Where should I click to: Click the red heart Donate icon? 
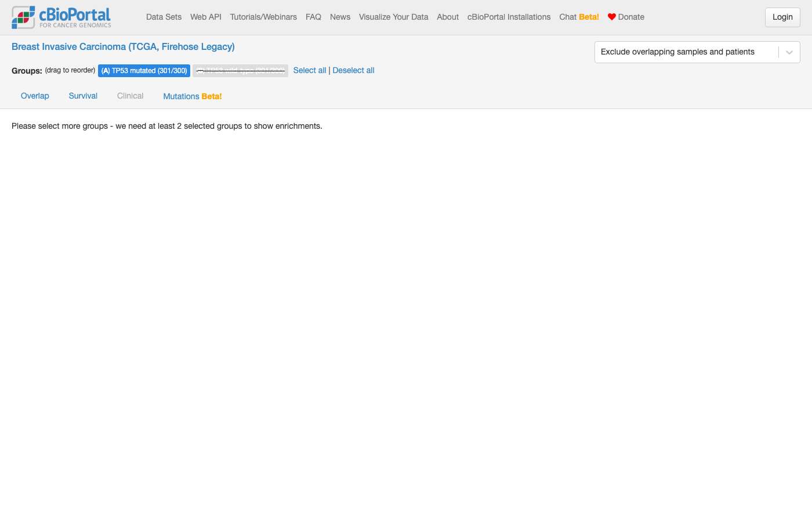611,17
